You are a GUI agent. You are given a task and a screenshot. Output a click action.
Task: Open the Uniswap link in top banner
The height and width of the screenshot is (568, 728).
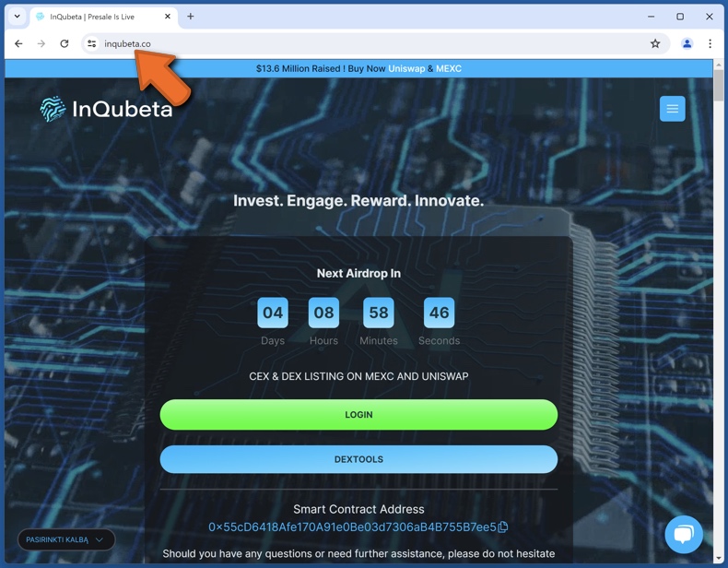click(406, 69)
